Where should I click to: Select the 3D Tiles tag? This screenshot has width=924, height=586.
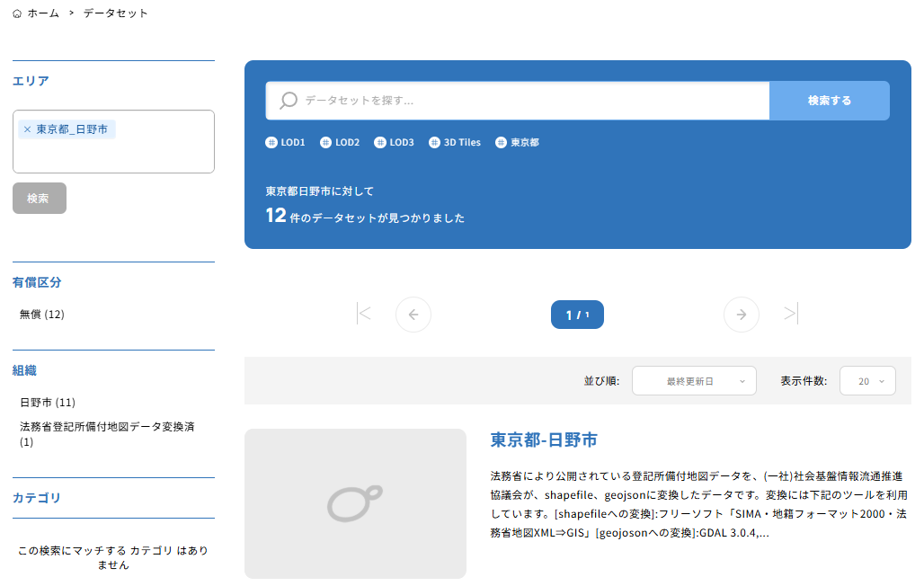tap(455, 142)
